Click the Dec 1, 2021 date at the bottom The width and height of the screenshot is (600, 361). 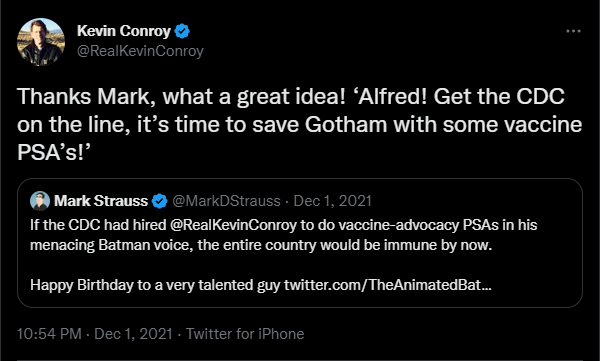click(x=133, y=334)
